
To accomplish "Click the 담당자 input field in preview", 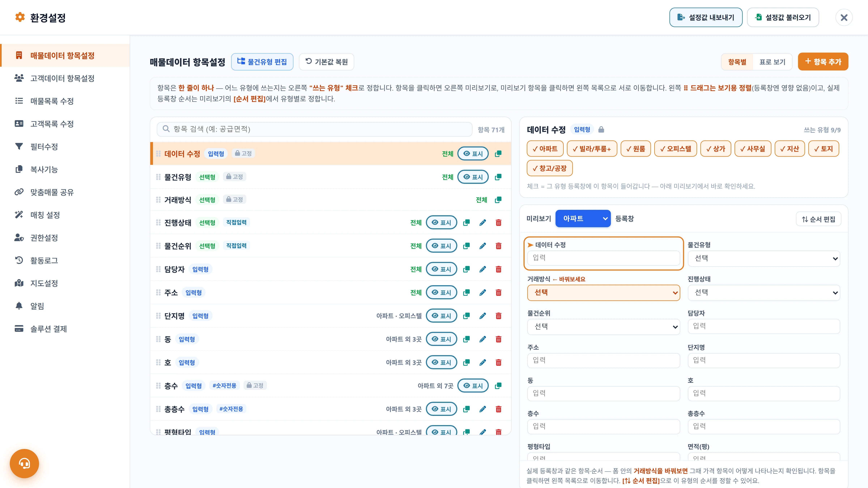I will click(x=763, y=326).
